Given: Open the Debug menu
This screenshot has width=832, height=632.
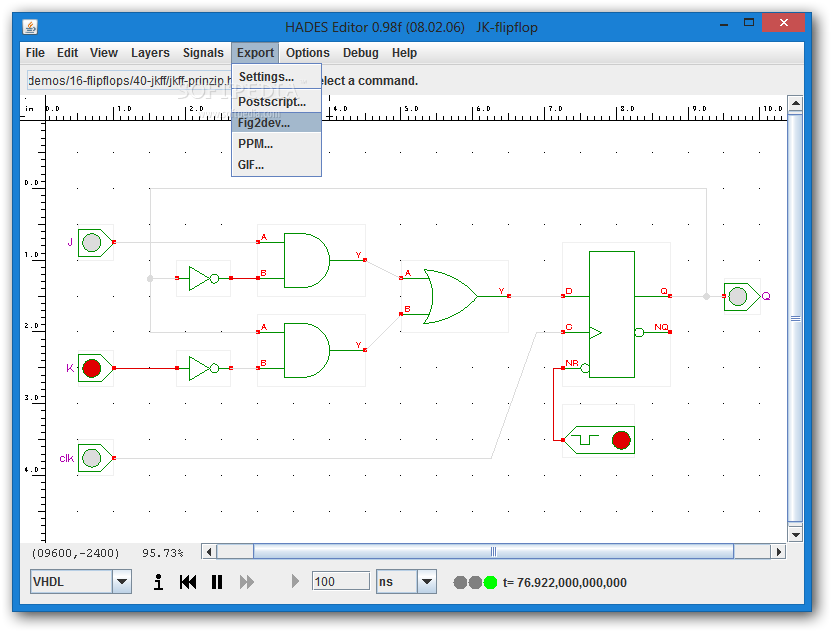Looking at the screenshot, I should [361, 53].
